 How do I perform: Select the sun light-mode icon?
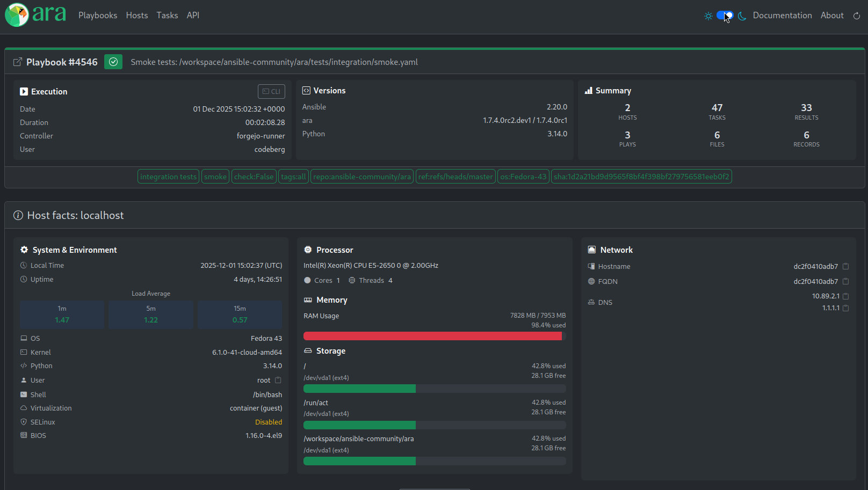click(x=708, y=16)
